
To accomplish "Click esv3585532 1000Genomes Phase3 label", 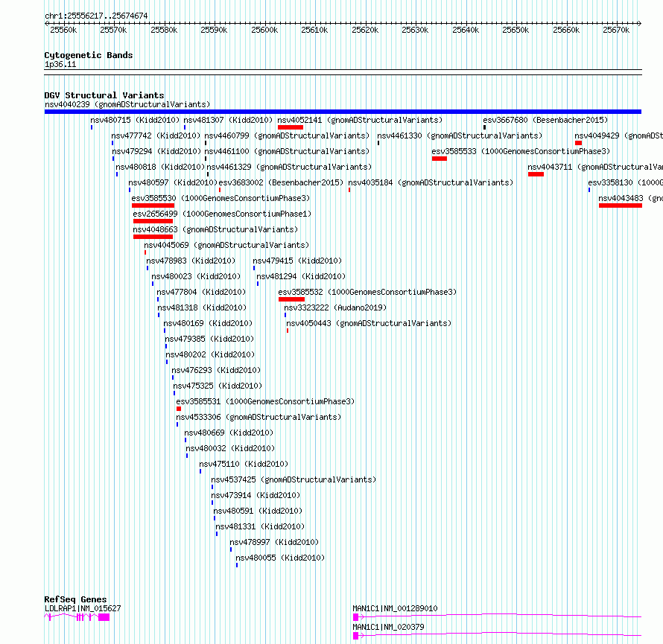I will (x=367, y=292).
